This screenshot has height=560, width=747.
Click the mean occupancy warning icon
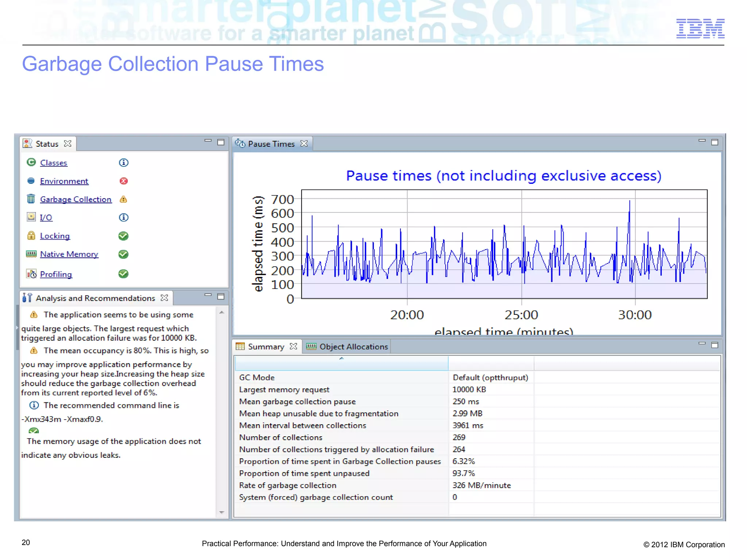point(34,350)
